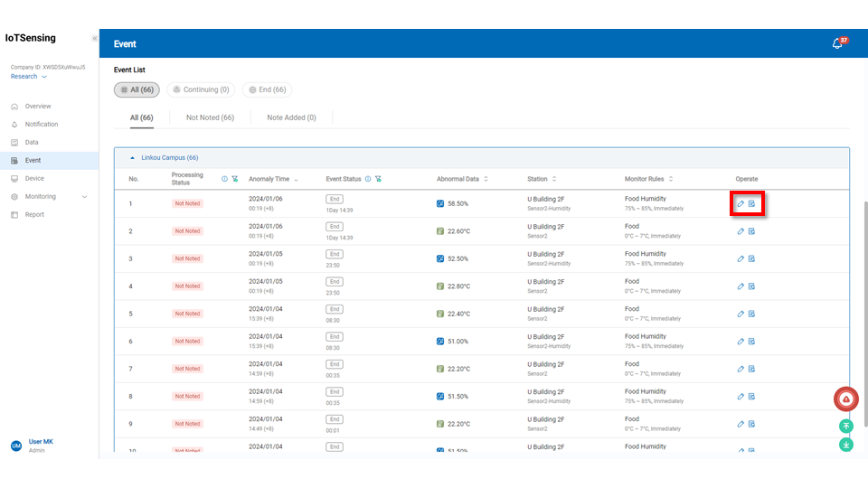Open the notification bell in the header
868x488 pixels.
click(x=837, y=43)
